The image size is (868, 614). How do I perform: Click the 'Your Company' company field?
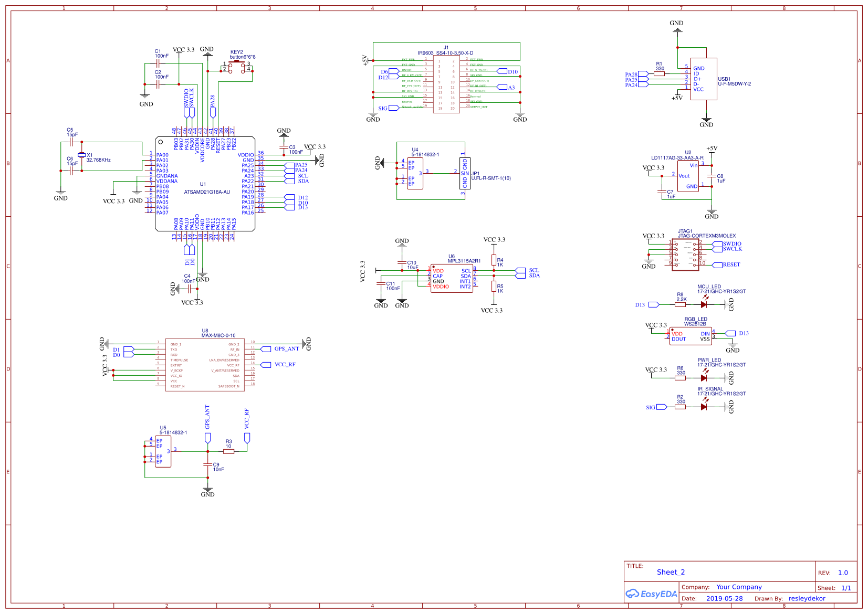739,587
